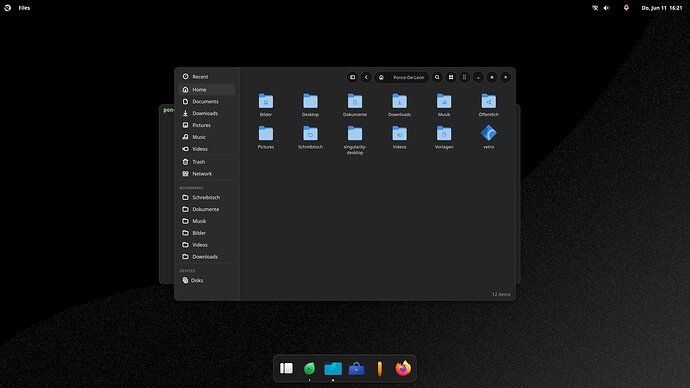
Task: Click the activities logo in top bar
Action: [7, 8]
